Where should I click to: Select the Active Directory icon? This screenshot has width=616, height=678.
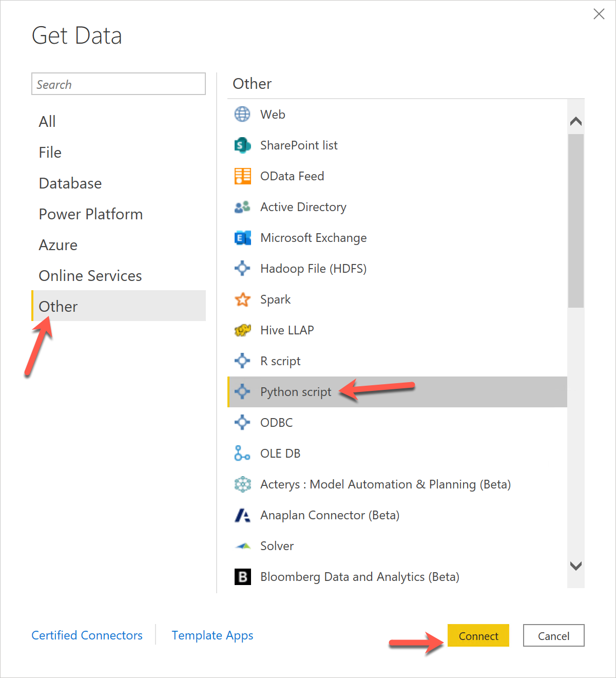pyautogui.click(x=242, y=207)
